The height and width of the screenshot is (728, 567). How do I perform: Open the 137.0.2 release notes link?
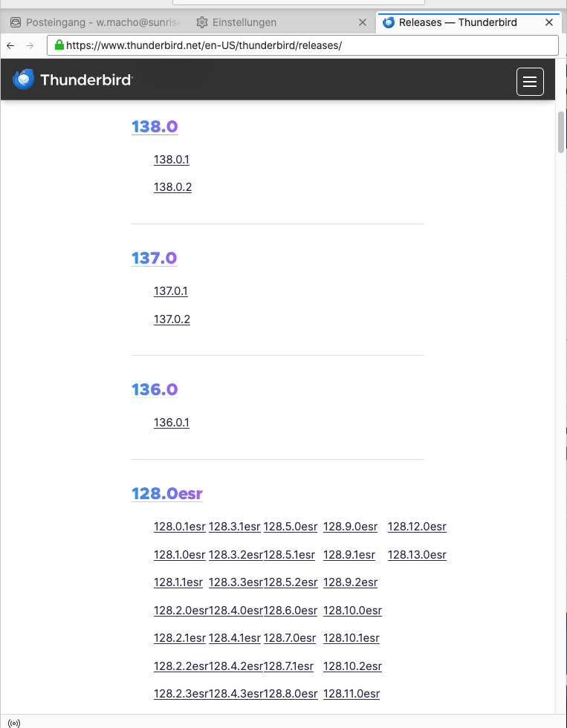172,319
